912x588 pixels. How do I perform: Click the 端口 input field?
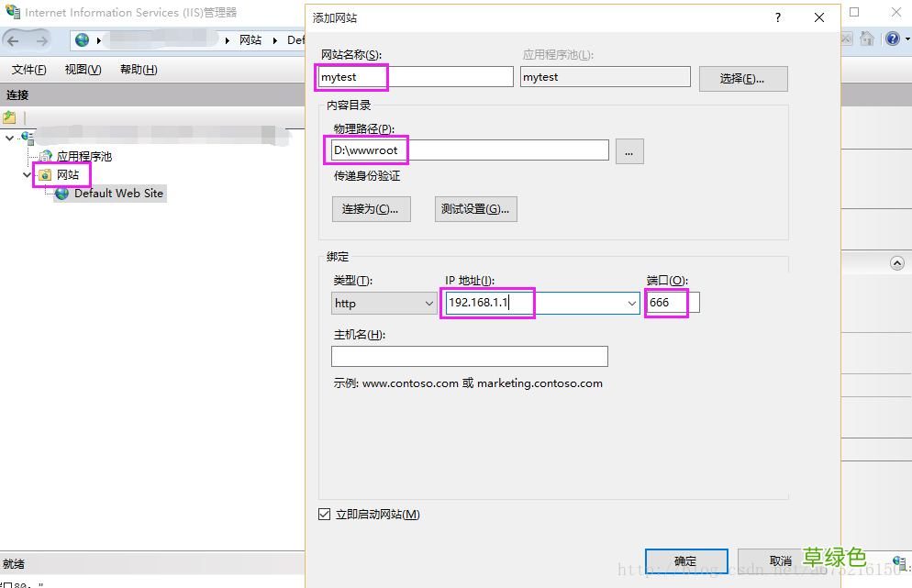673,303
